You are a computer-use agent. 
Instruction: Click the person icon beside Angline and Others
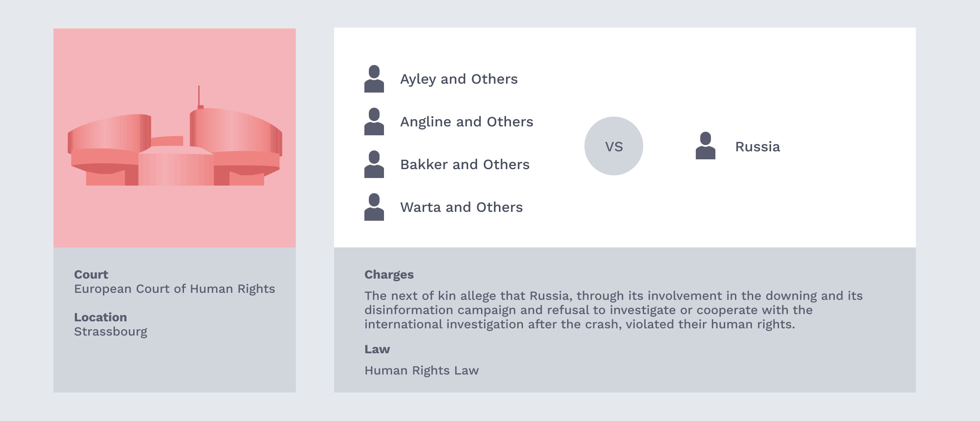[374, 121]
